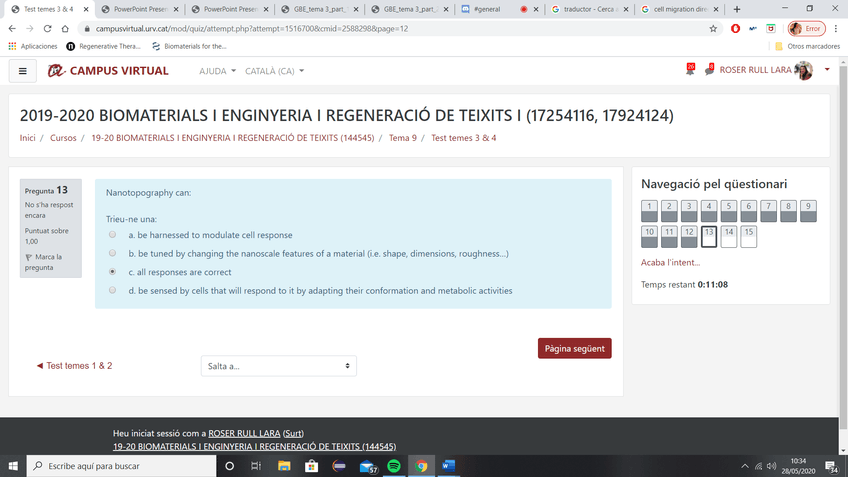The height and width of the screenshot is (477, 848).
Task: Open the notifications bell icon
Action: point(690,70)
